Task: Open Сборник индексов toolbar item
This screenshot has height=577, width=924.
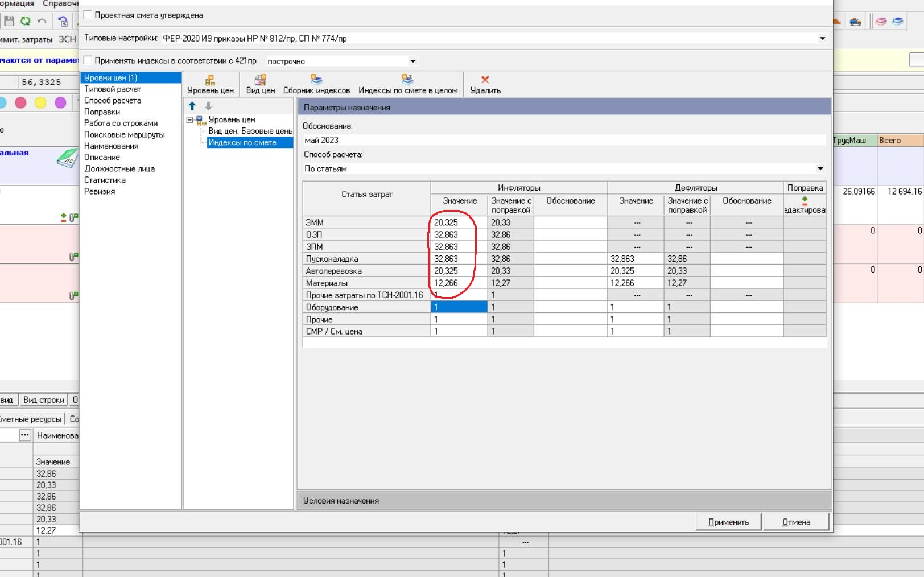Action: point(316,85)
